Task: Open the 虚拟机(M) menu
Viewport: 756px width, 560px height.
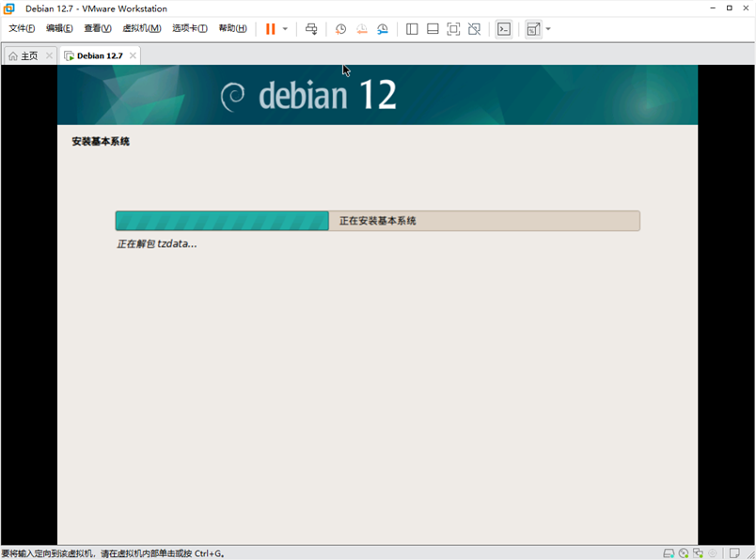Action: coord(142,28)
